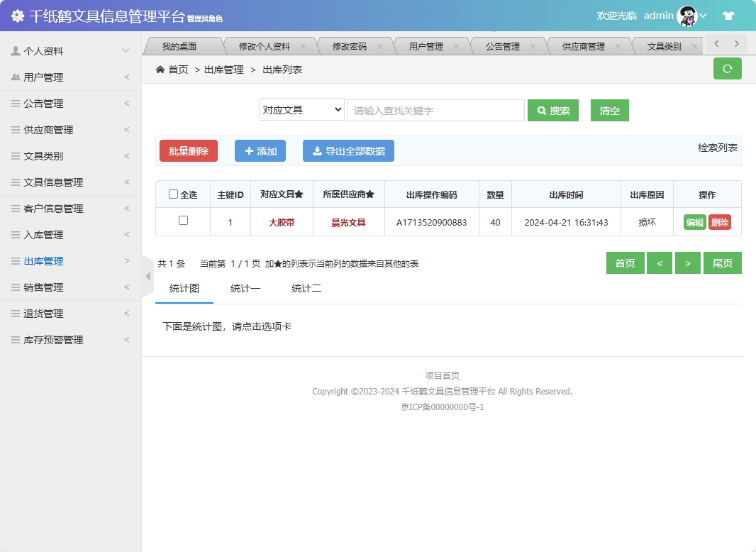Screen dimensions: 756x552
Task: Open the 统计一 statistics tab
Action: click(x=245, y=289)
